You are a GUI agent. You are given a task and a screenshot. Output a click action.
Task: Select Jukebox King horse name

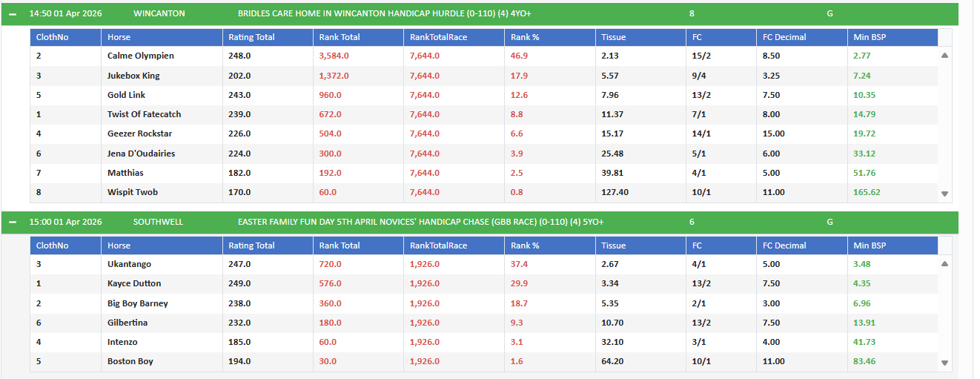[133, 76]
